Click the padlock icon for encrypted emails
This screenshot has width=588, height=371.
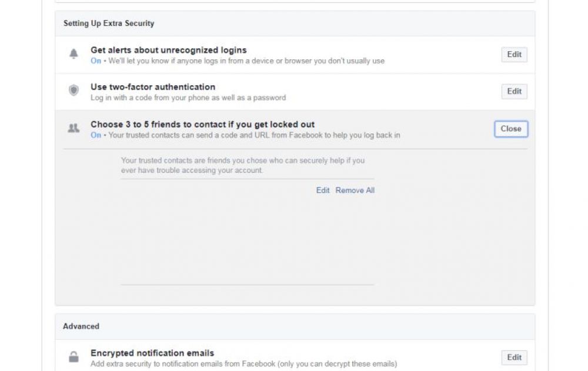tap(73, 357)
